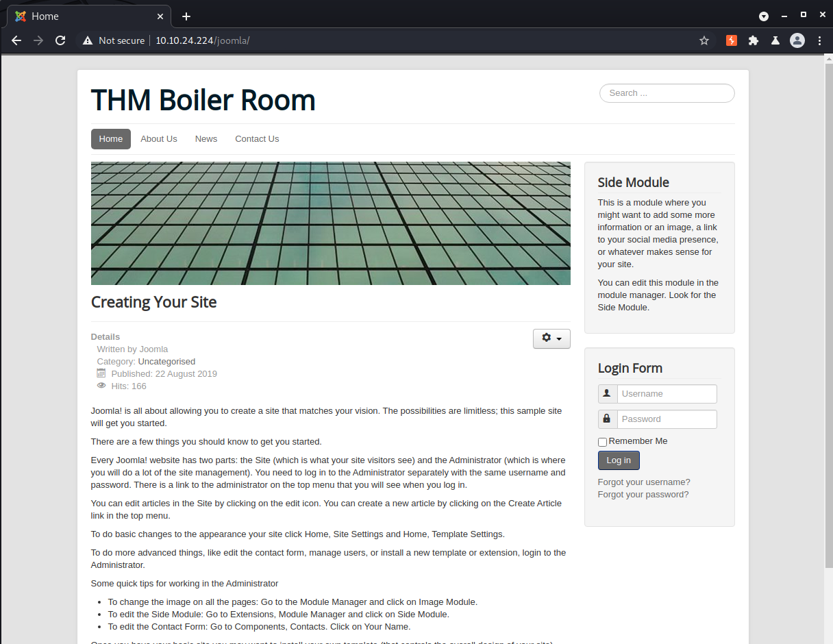Click the Details label

(105, 336)
